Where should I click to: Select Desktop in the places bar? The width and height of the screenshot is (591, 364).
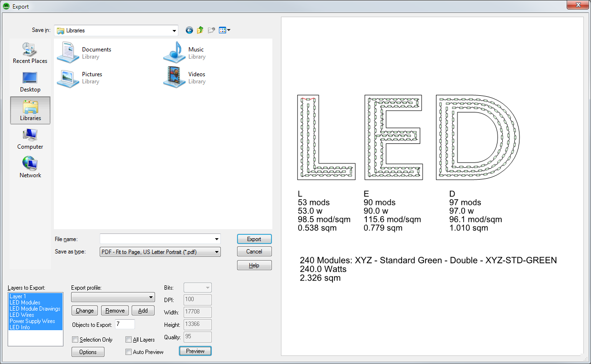[30, 81]
